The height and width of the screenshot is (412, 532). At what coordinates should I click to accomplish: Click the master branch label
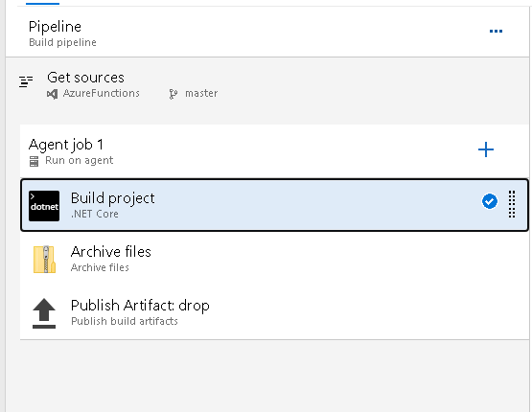point(201,93)
